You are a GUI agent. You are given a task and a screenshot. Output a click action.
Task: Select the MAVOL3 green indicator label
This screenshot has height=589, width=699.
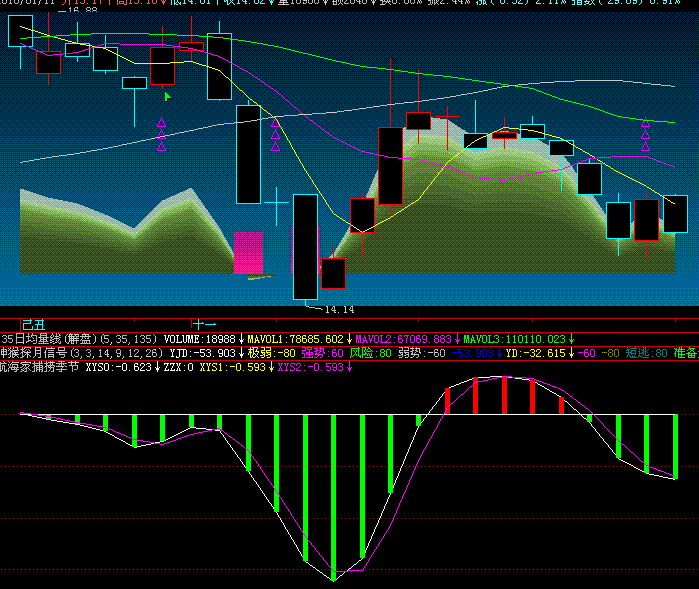click(x=514, y=338)
